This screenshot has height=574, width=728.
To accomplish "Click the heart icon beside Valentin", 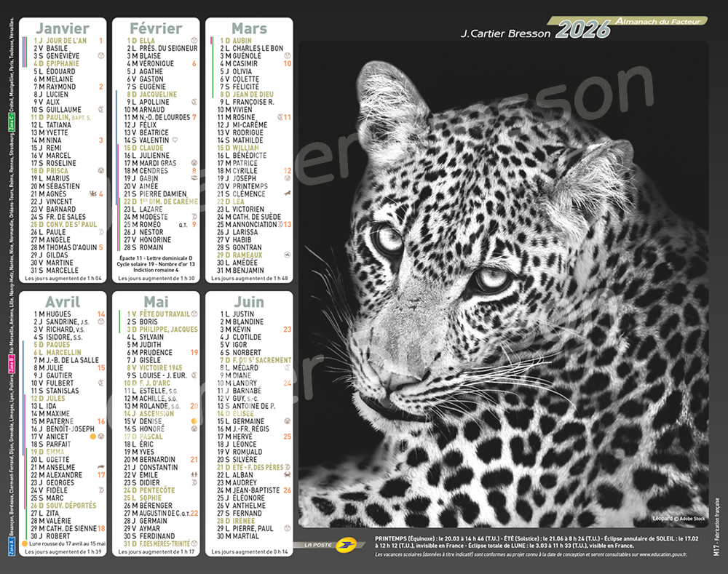I will [175, 140].
